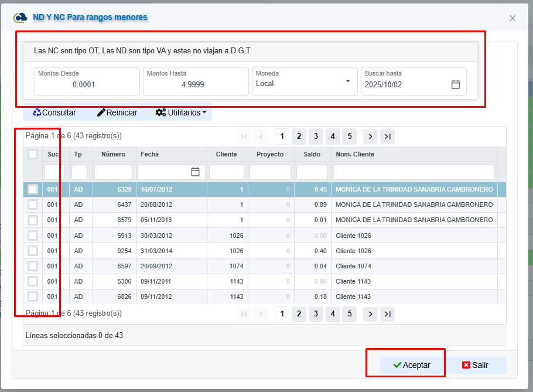Click Reiniciar with pencil icon
The width and height of the screenshot is (533, 392).
[x=117, y=113]
